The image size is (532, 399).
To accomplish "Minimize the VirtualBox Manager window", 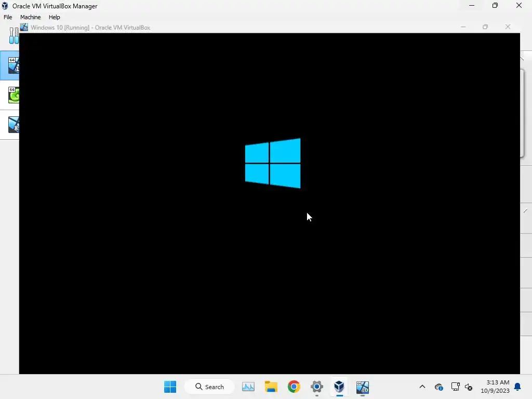I will coord(472,6).
